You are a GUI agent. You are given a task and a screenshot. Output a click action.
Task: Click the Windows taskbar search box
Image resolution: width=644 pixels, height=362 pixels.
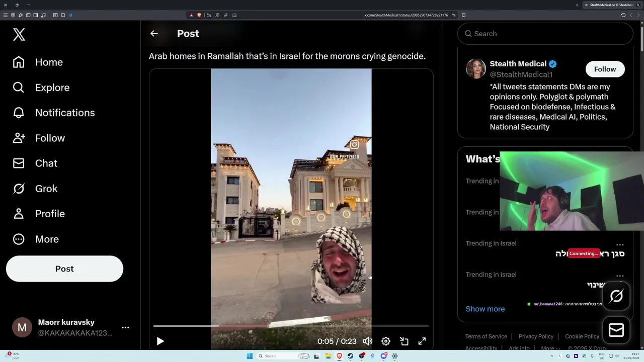tap(283, 356)
